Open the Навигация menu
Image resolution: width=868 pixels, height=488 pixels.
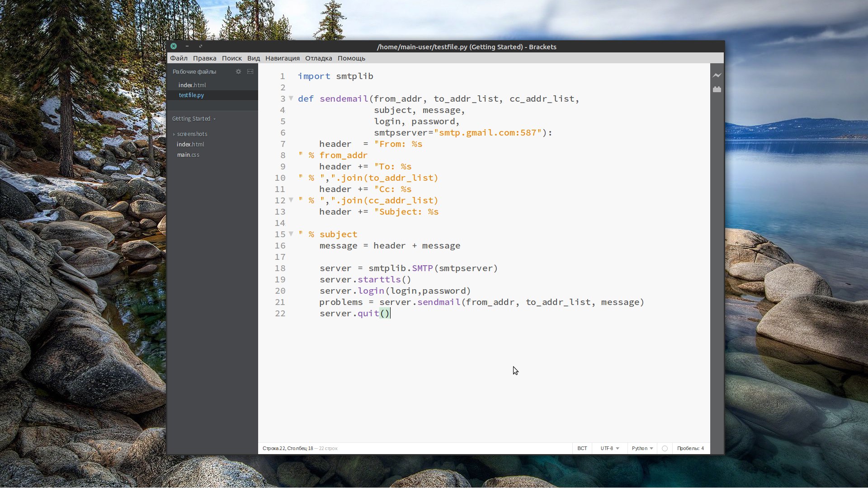(282, 58)
